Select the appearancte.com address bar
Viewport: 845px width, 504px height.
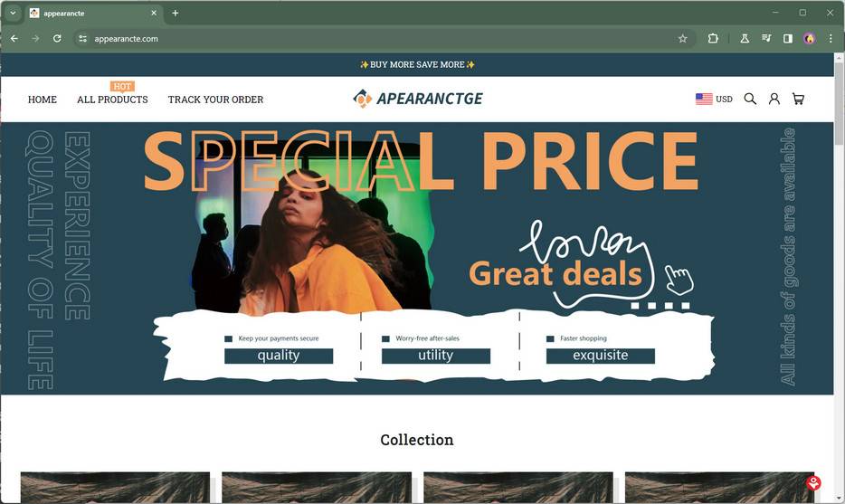click(377, 39)
